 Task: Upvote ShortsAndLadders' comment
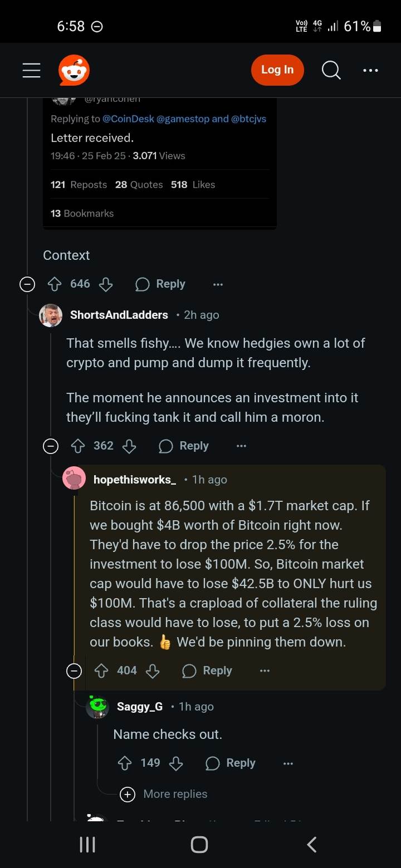tap(78, 446)
